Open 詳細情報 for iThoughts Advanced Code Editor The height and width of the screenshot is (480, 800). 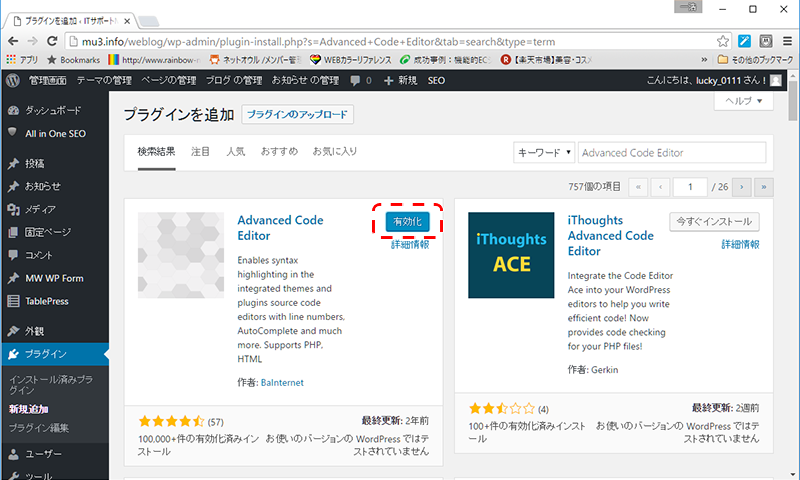740,245
